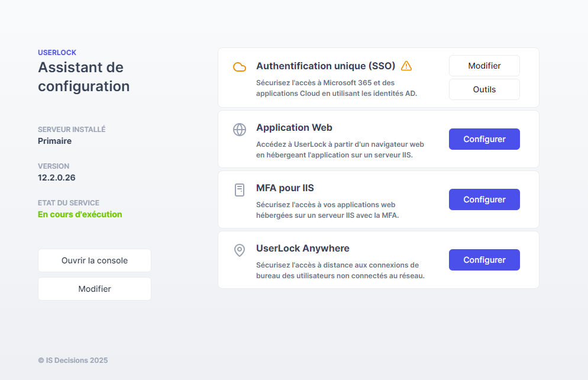This screenshot has width=588, height=380.
Task: Click Modifier button under Ouvrir la console
Action: [x=95, y=289]
